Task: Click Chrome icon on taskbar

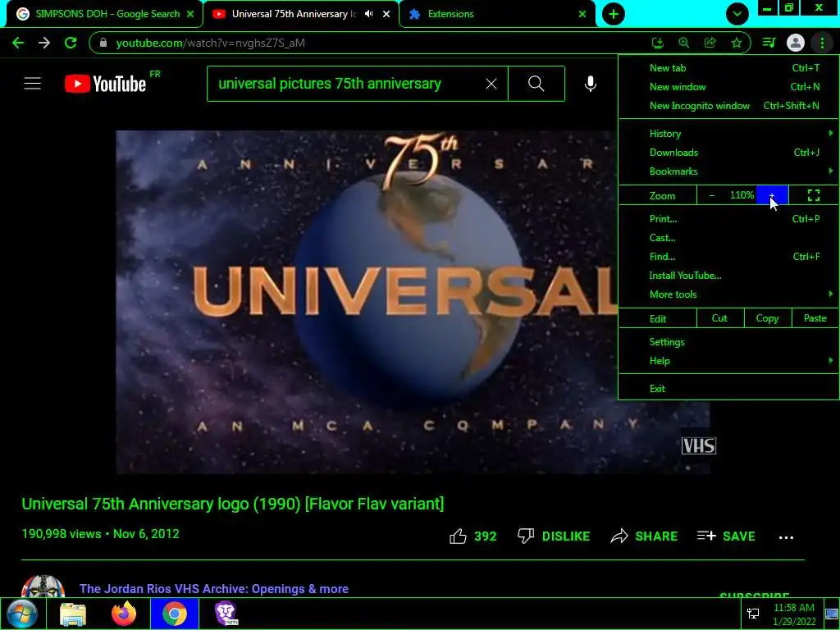Action: point(175,614)
